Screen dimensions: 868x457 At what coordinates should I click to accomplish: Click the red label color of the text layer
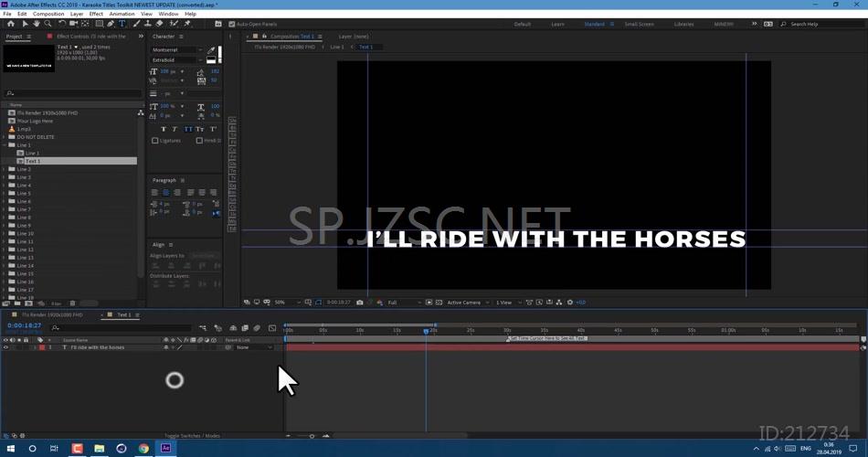[x=42, y=348]
